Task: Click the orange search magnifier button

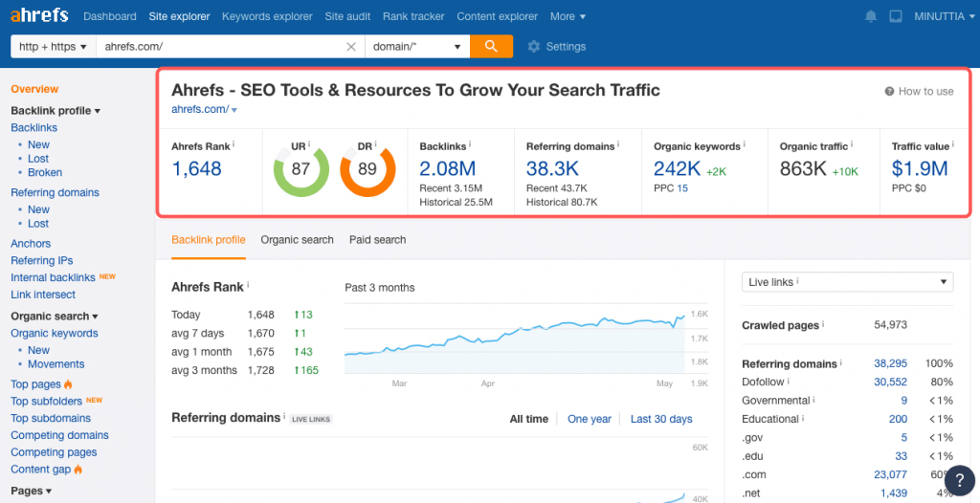Action: (491, 46)
